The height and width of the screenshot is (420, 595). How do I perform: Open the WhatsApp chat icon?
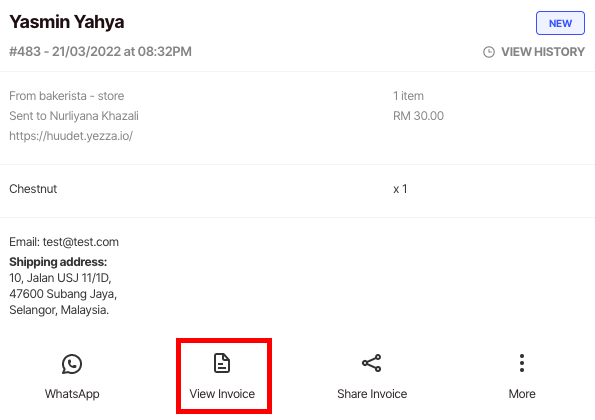click(72, 364)
